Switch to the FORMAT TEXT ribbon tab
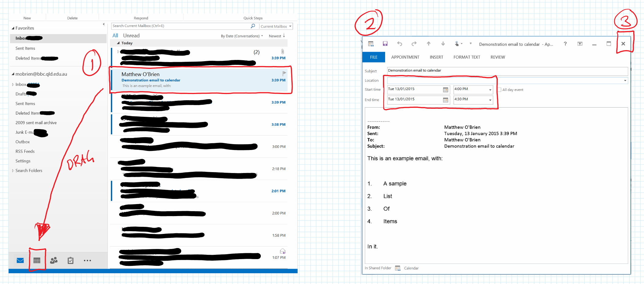 [x=466, y=57]
